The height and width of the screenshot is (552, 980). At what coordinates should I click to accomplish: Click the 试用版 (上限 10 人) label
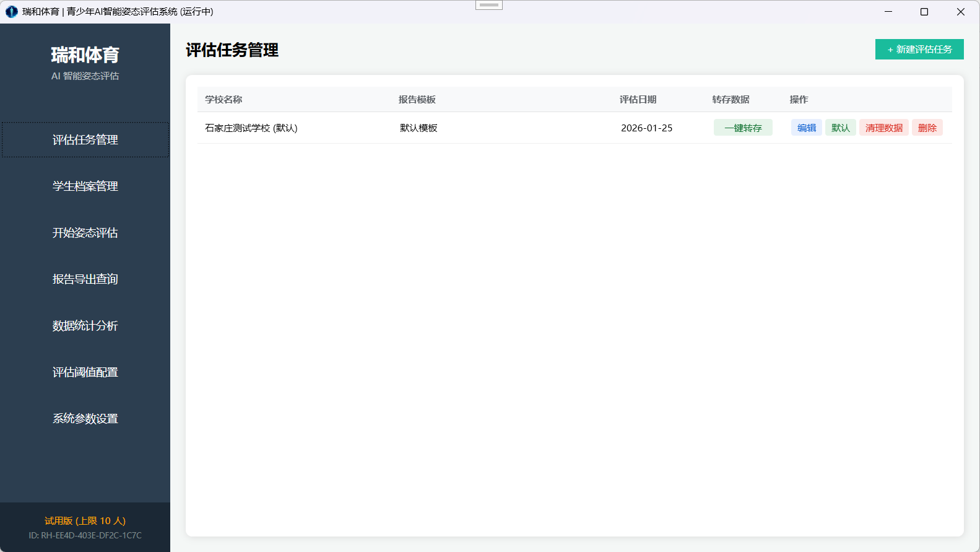85,521
